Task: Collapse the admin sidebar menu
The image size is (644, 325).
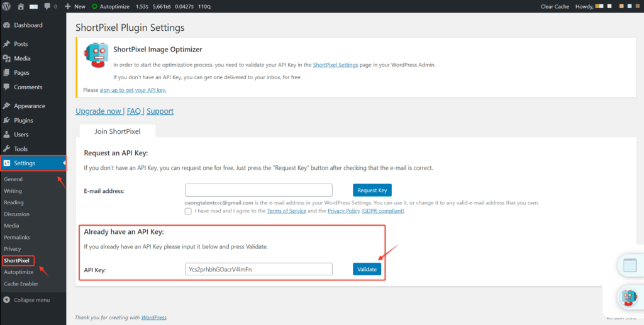Action: pos(27,300)
